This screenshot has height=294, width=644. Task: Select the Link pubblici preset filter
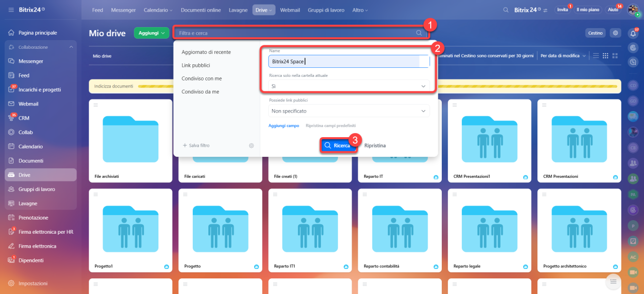click(x=196, y=65)
